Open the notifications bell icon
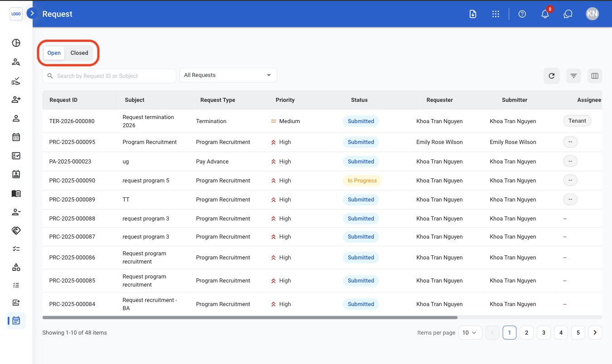The image size is (612, 364). pyautogui.click(x=545, y=14)
